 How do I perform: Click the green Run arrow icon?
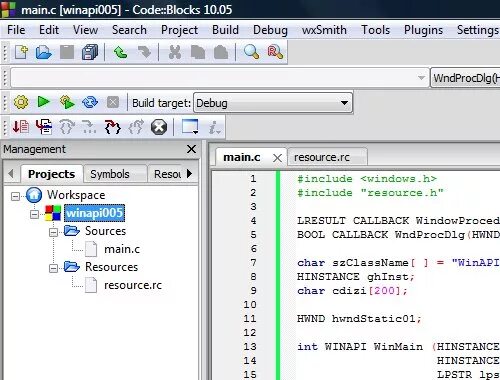(44, 102)
